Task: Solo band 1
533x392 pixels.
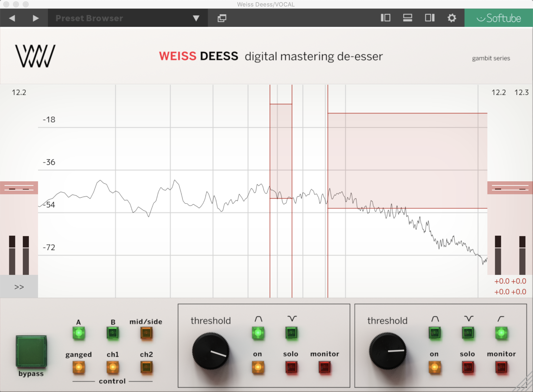Action: click(x=291, y=367)
